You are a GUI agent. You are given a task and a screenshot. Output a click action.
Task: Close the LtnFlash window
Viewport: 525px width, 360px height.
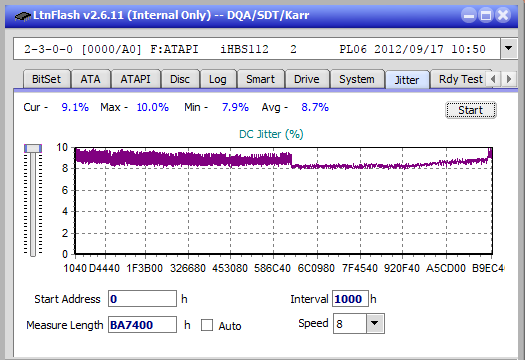pos(503,15)
